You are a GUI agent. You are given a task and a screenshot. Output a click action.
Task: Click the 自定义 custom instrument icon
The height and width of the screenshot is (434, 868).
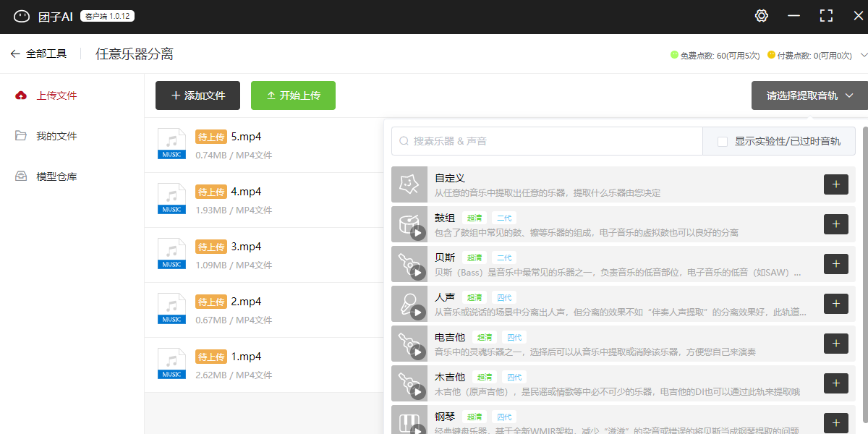coord(409,184)
